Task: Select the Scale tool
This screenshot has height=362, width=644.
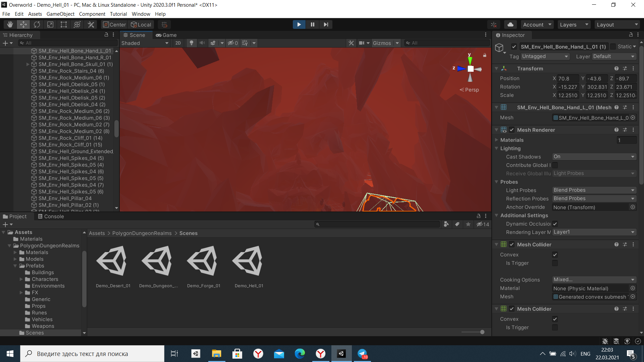Action: coord(50,24)
